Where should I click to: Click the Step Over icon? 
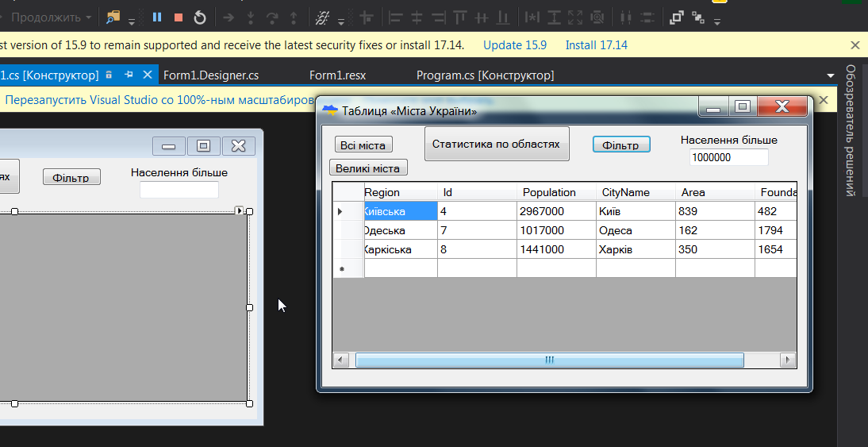(272, 17)
